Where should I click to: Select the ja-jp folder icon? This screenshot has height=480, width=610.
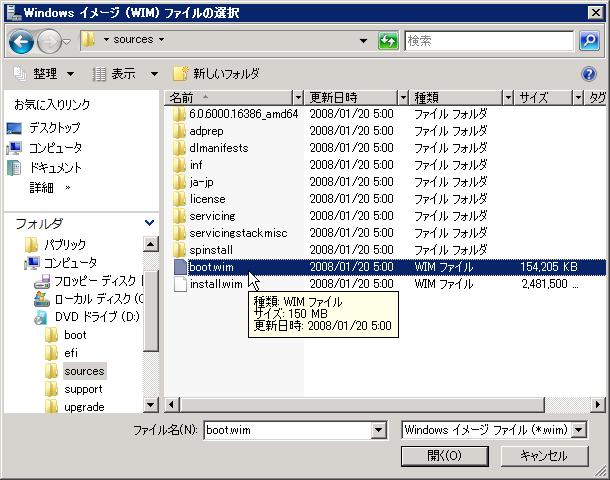(x=179, y=182)
